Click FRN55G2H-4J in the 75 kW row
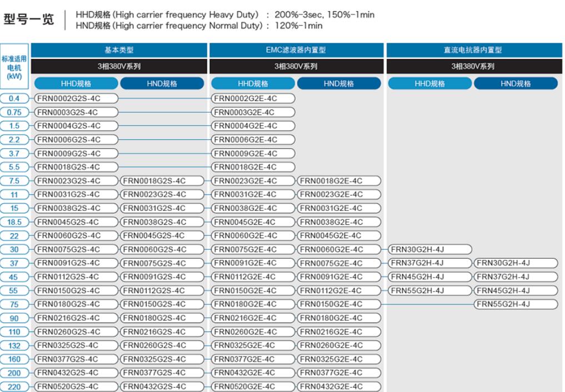Viewport: 565px width, 392px height. (x=516, y=304)
